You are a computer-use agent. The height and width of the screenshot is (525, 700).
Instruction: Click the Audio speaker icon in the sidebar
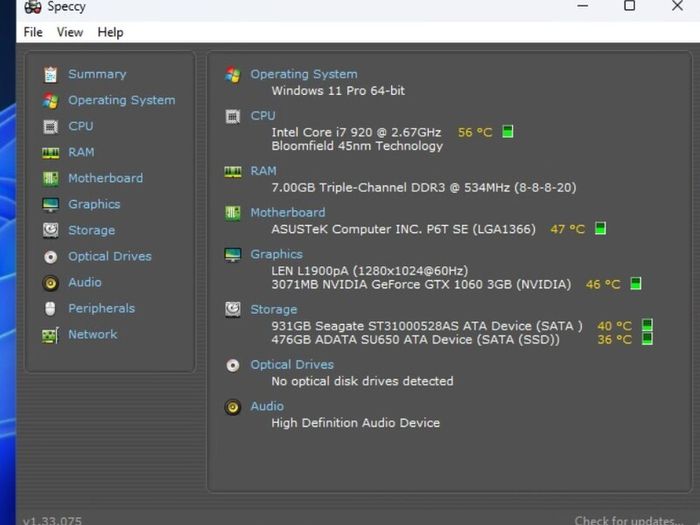tap(50, 283)
